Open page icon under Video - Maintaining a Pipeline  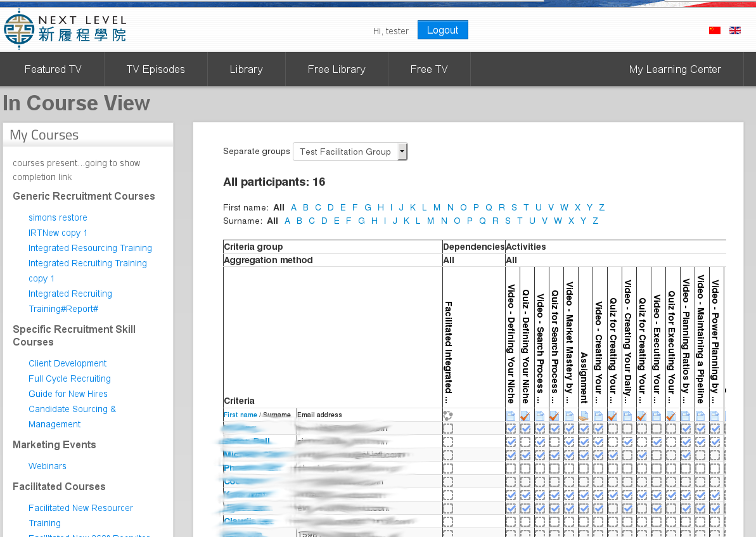point(700,416)
